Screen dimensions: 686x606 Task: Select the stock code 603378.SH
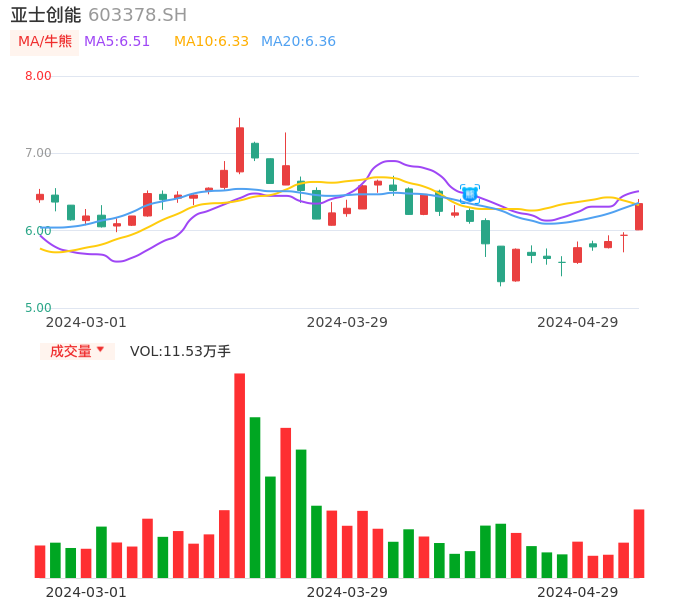137,15
